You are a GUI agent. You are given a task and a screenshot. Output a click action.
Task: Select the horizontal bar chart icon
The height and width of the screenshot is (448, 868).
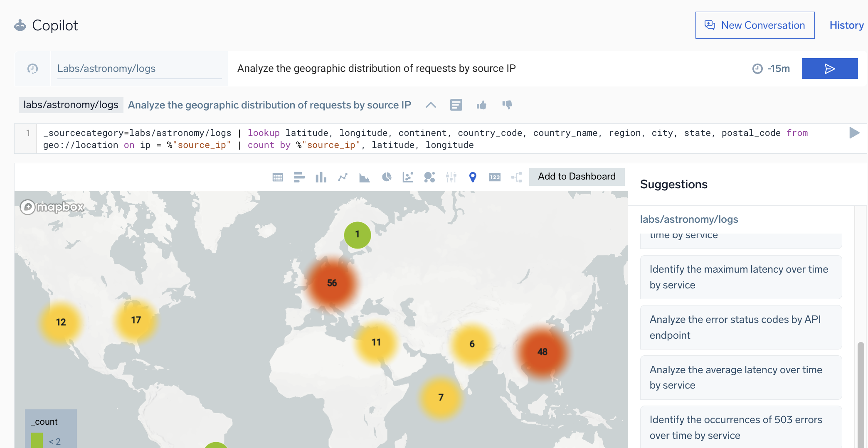click(x=299, y=177)
